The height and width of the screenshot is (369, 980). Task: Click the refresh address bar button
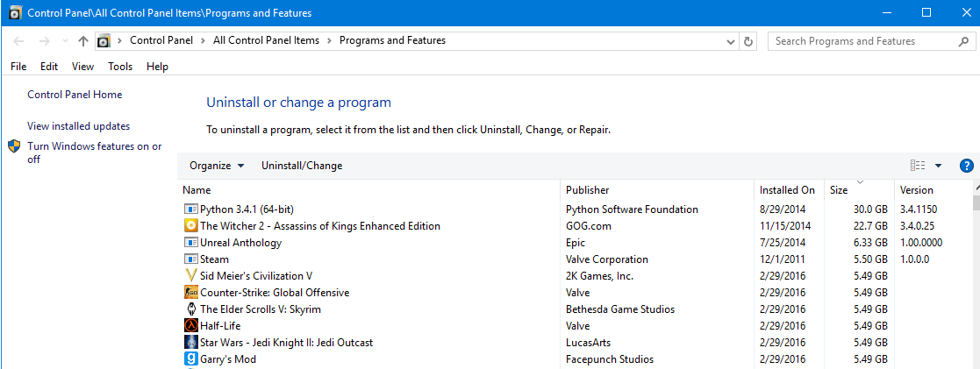click(748, 41)
